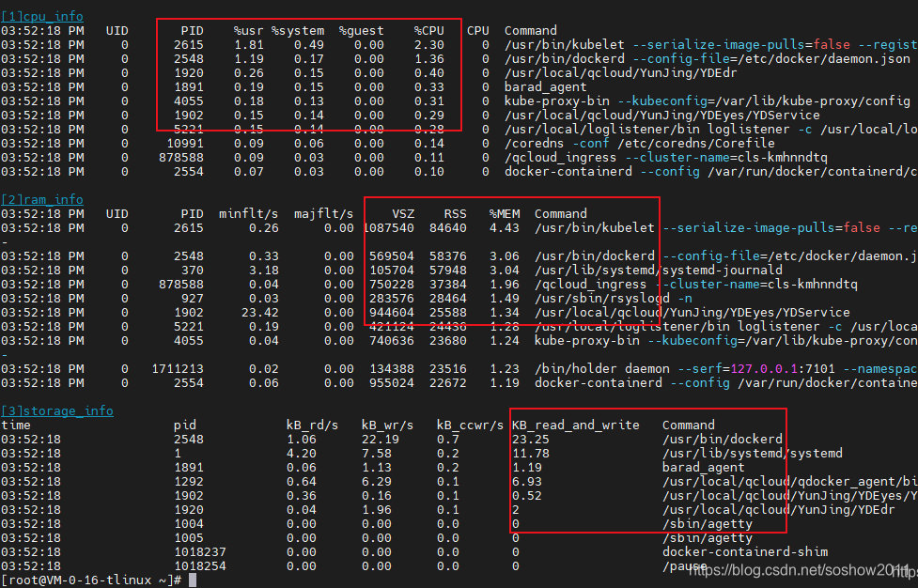
Task: Click the kB_ccwr/s column header
Action: click(470, 425)
